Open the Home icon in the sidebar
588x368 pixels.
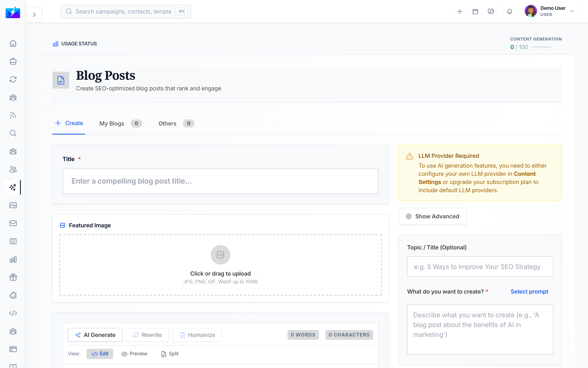[x=13, y=44]
